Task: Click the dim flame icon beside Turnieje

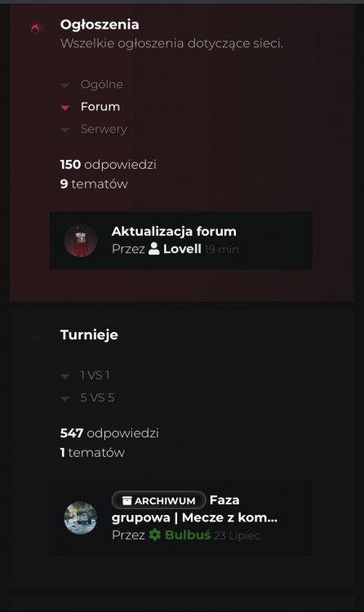Action: coord(36,339)
